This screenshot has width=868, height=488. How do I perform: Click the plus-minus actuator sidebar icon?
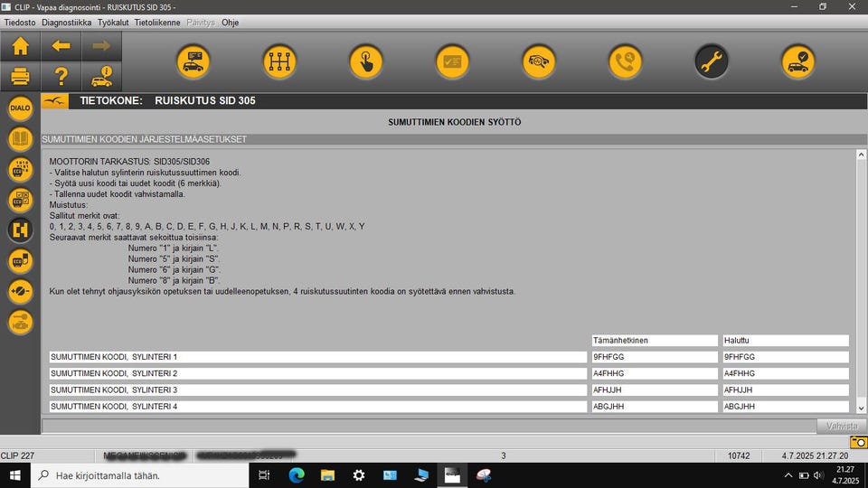[20, 291]
